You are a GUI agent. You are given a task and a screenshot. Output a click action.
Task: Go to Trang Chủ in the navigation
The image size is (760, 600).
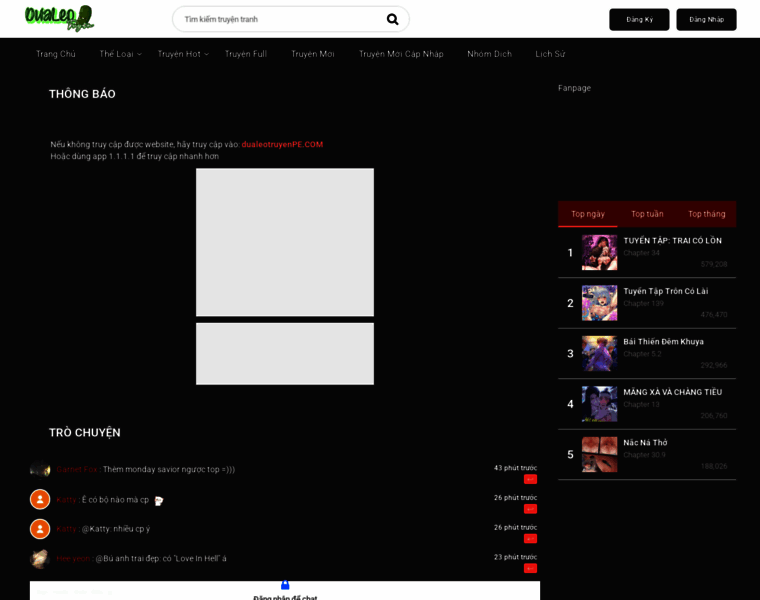(56, 54)
